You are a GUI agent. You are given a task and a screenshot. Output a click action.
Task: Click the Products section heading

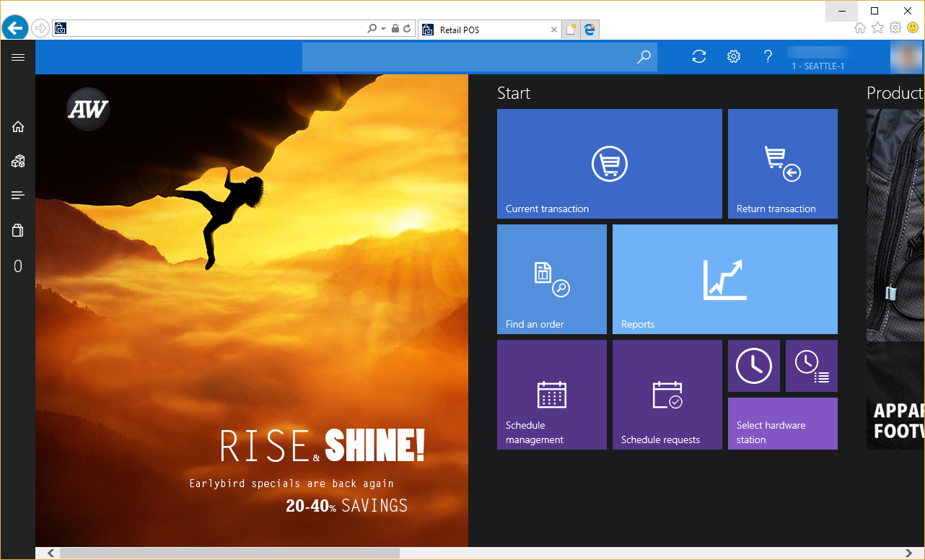895,93
